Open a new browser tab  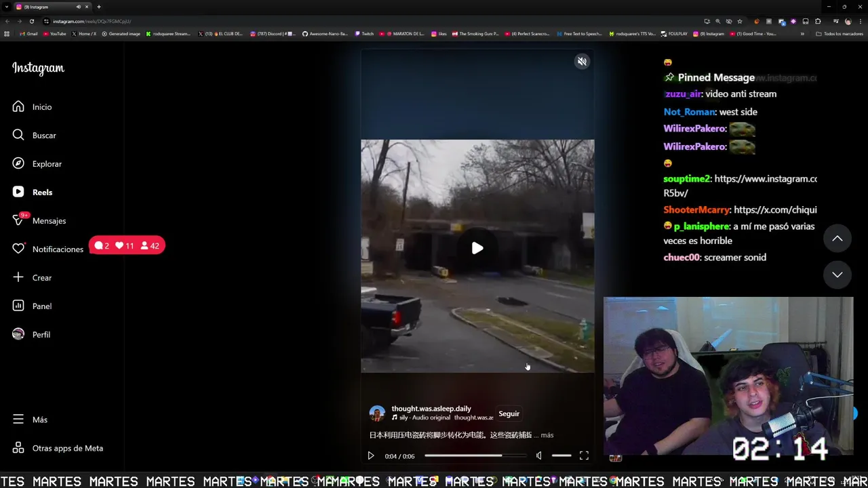point(98,7)
